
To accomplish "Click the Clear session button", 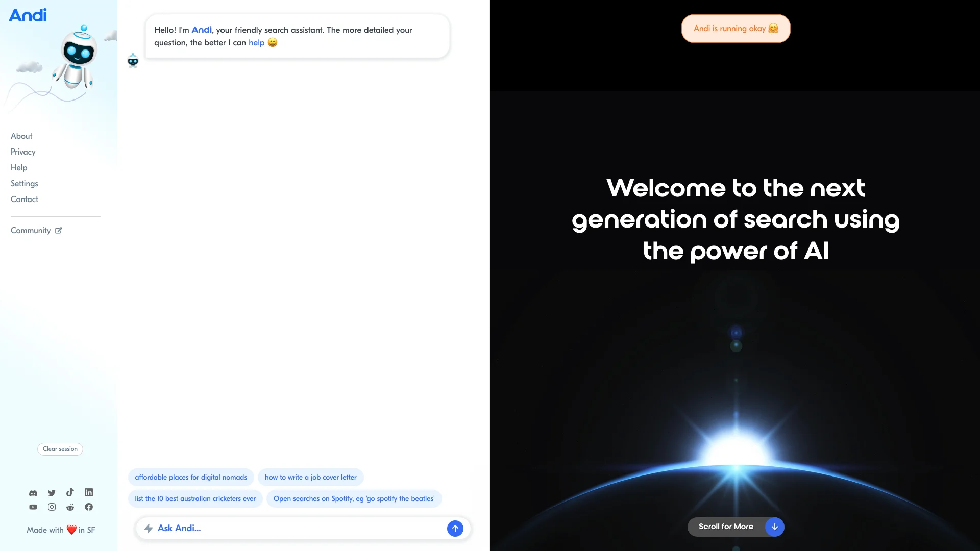I will pyautogui.click(x=60, y=449).
